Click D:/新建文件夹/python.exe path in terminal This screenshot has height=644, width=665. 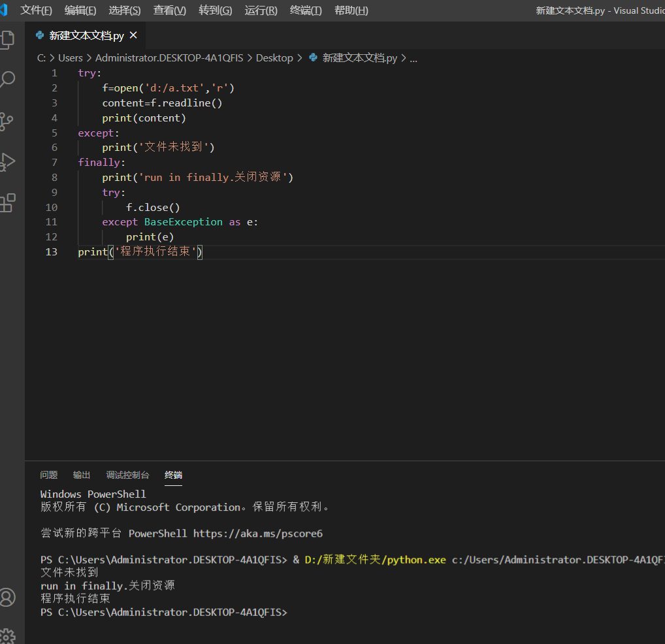pyautogui.click(x=376, y=560)
